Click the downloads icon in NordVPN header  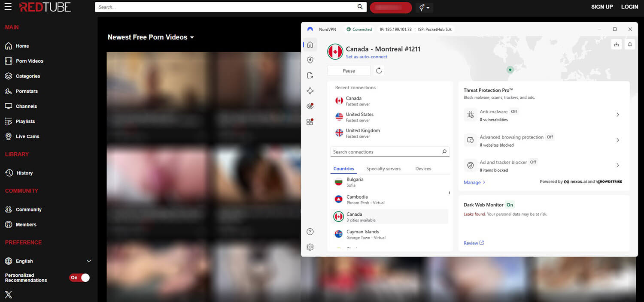click(617, 44)
